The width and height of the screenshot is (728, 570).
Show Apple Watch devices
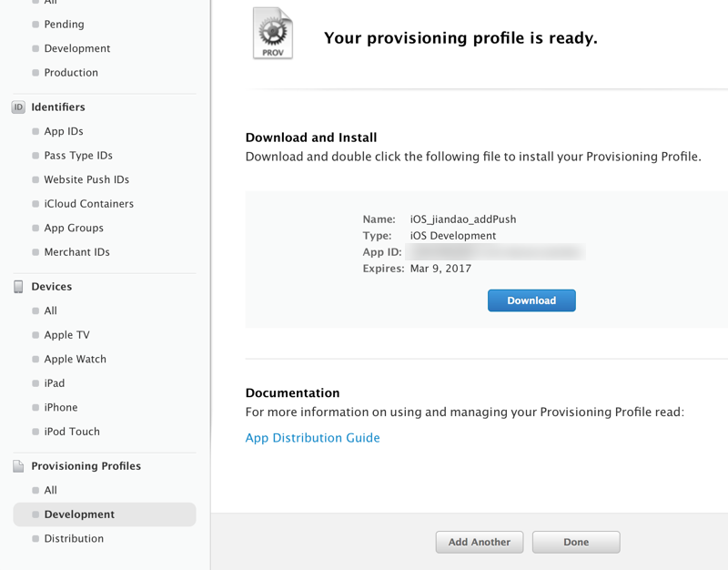75,360
